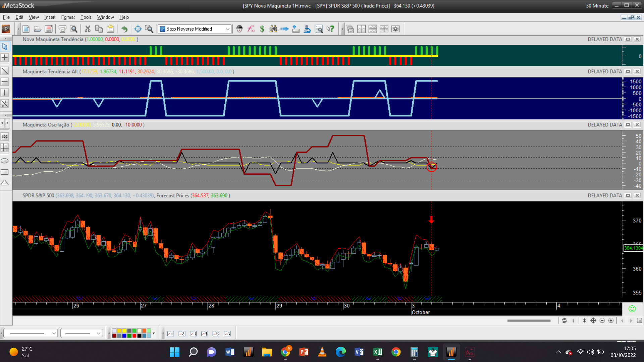Maximize the Nova Maquineta Tendência pane
644x362 pixels.
628,39
